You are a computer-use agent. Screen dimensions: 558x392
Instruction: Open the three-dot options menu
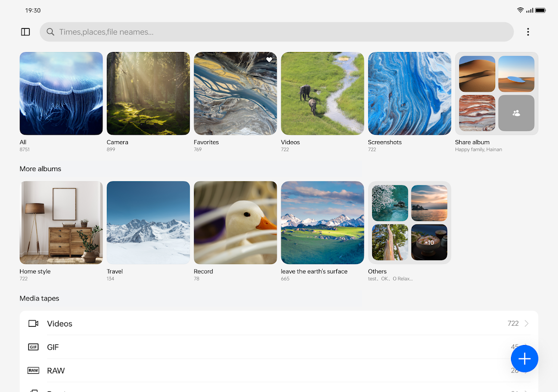tap(528, 31)
